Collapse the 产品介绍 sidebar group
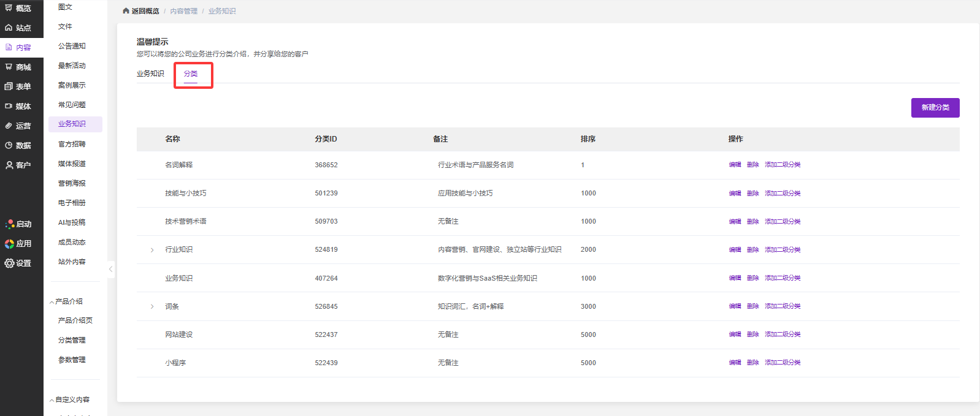This screenshot has height=416, width=980. pyautogui.click(x=52, y=302)
